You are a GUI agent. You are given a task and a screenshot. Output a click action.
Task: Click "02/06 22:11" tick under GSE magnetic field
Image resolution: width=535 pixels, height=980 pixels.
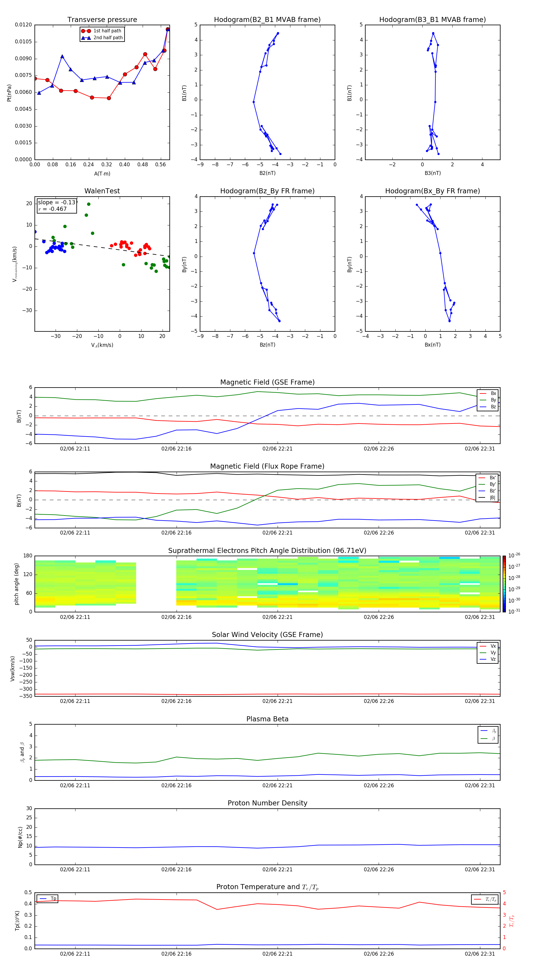pos(75,449)
